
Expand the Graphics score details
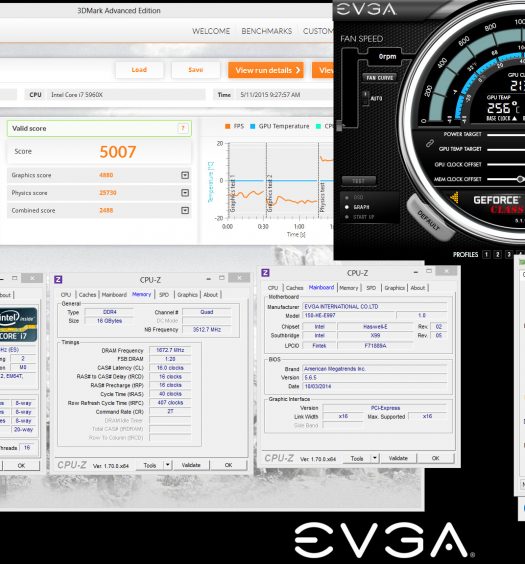click(x=185, y=175)
